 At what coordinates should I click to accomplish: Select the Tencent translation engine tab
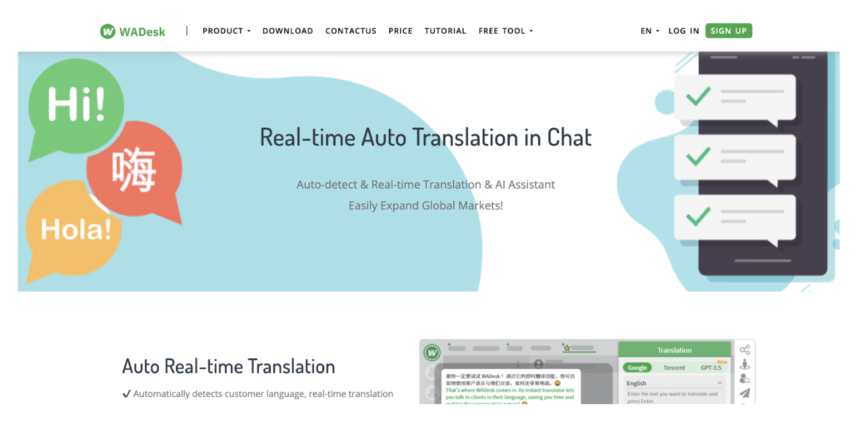click(674, 368)
